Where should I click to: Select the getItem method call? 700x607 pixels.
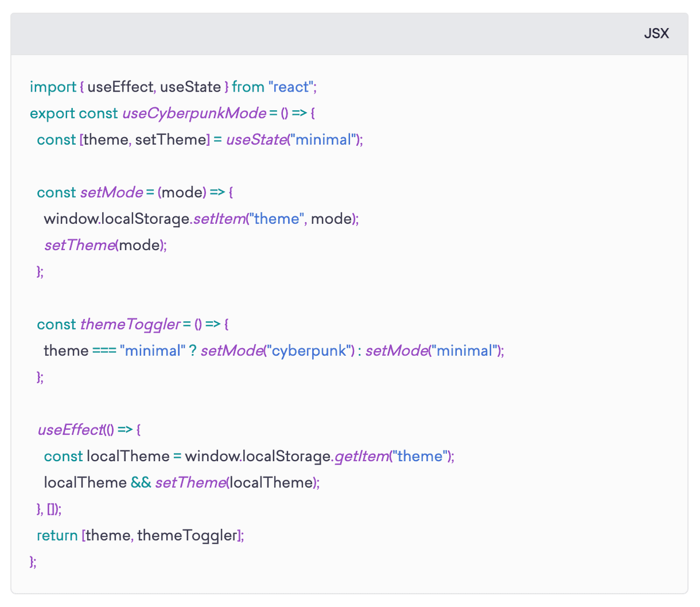tap(362, 456)
